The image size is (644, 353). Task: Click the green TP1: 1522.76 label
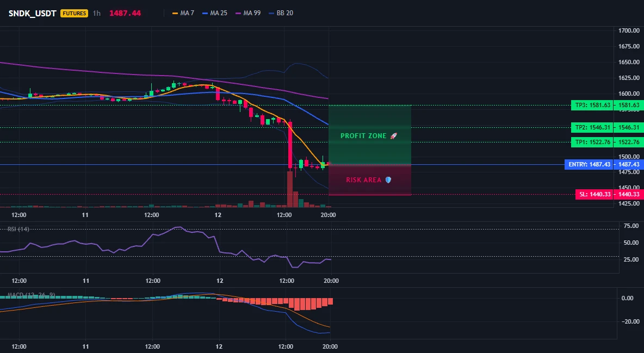[592, 142]
